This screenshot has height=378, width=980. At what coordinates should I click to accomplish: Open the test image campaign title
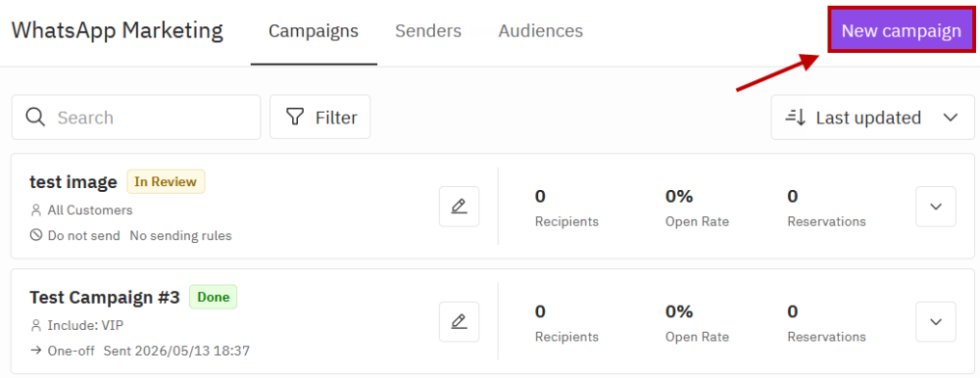click(73, 182)
